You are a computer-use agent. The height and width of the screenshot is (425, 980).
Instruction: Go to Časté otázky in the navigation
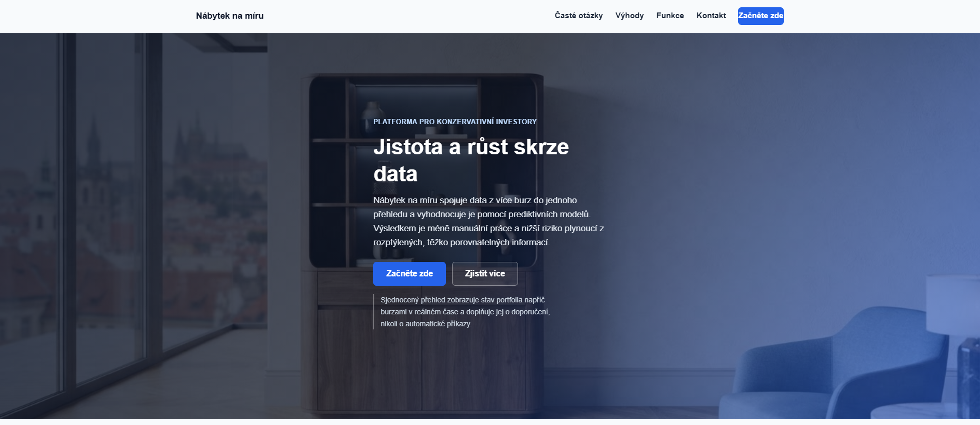click(578, 16)
